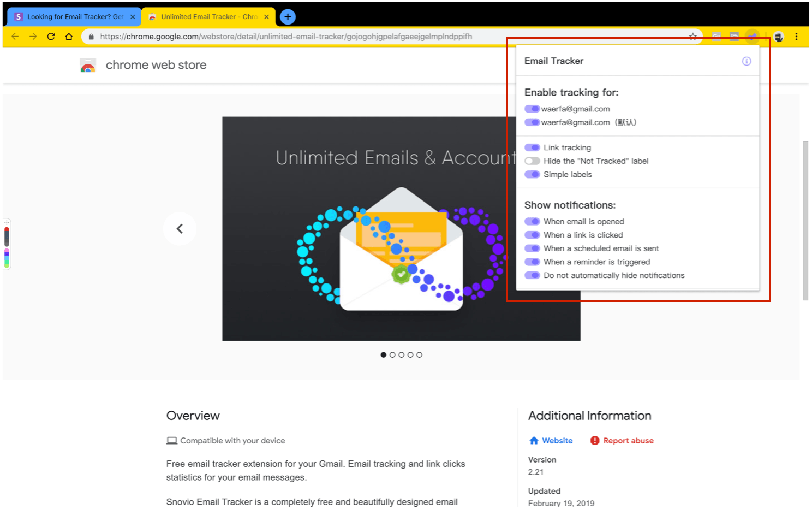
Task: Toggle When a link is clicked notification
Action: (532, 235)
